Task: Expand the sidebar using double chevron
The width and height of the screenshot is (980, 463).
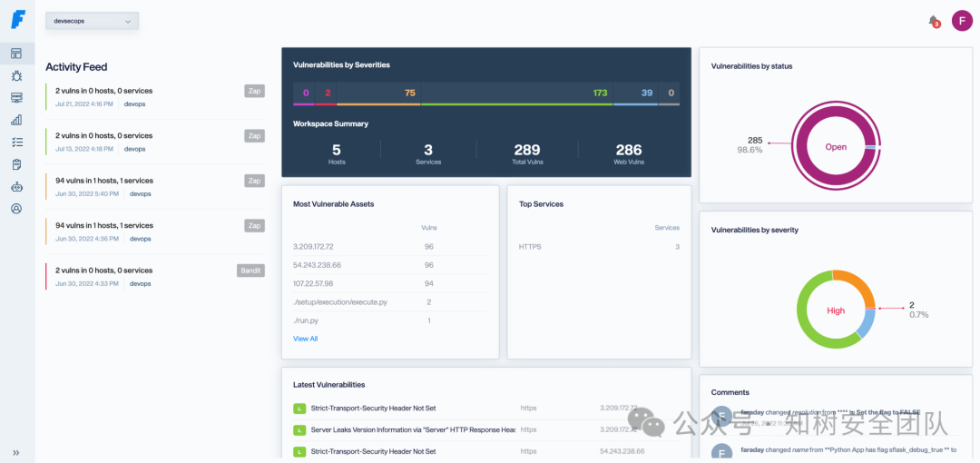Action: pos(17,452)
